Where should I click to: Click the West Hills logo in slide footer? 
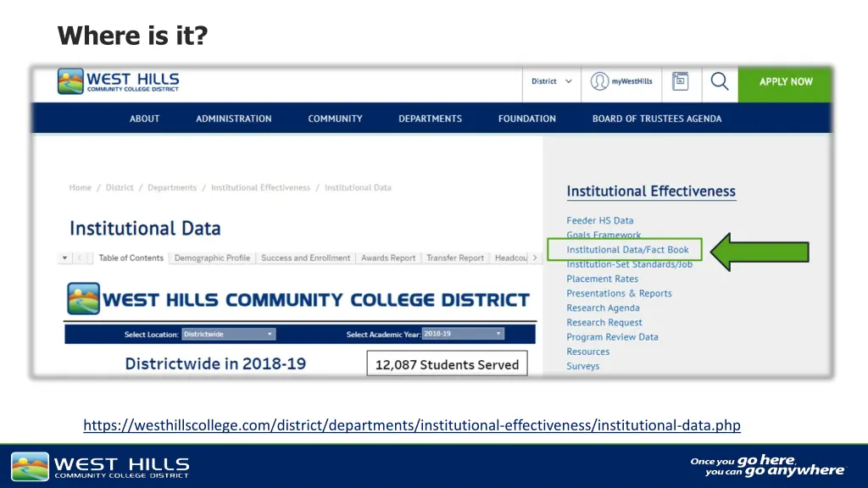point(100,467)
